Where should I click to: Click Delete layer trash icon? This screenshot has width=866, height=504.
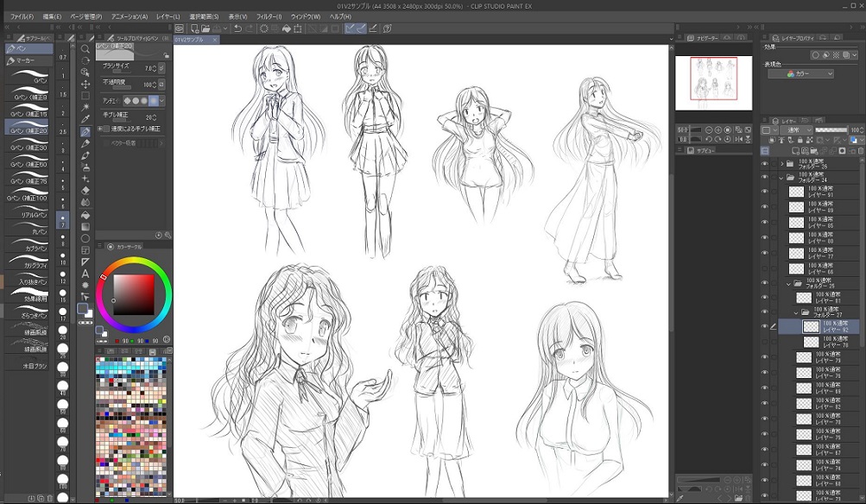(x=860, y=151)
